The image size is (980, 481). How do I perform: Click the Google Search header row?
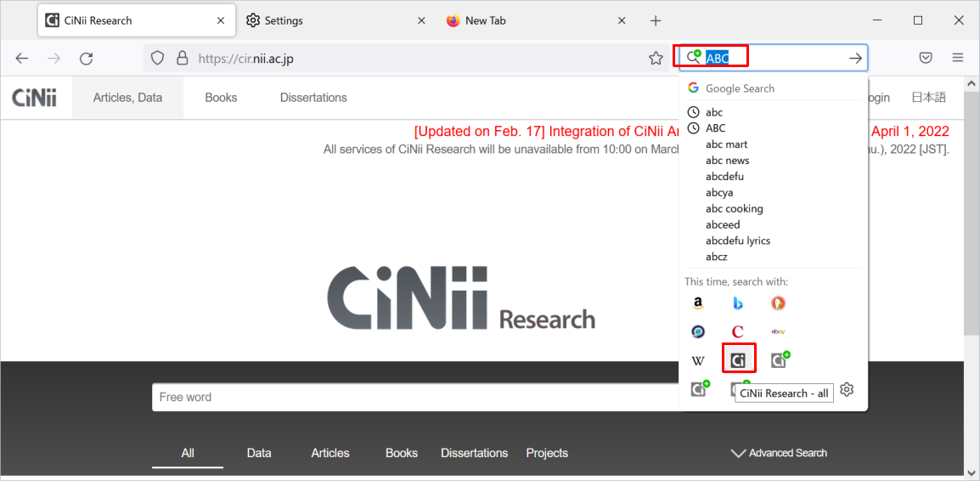tap(773, 88)
